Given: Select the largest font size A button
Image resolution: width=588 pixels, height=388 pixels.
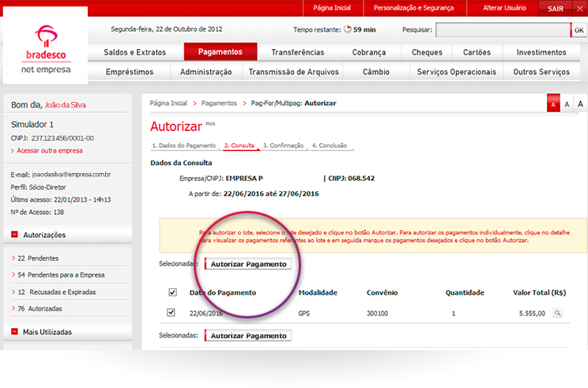Looking at the screenshot, I should click(x=580, y=104).
